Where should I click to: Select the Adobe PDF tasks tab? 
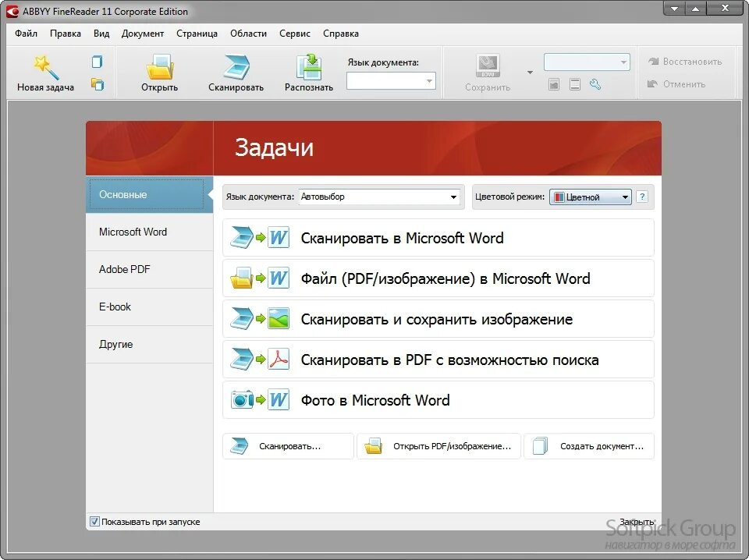(149, 269)
